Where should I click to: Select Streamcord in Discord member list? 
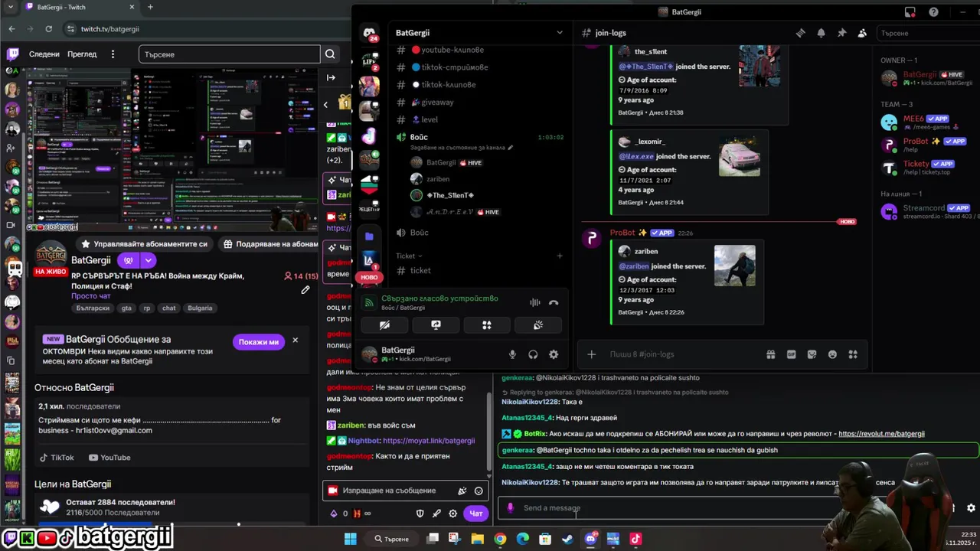click(928, 211)
